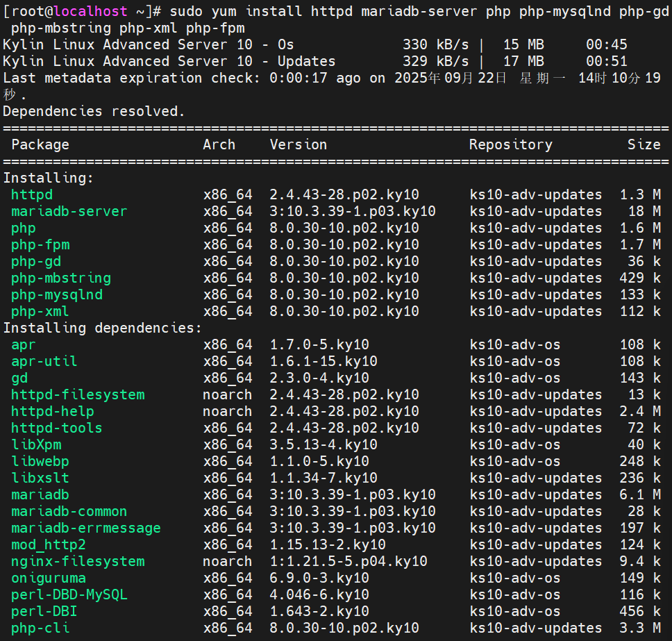The image size is (672, 641).
Task: Click the Repository column header
Action: pyautogui.click(x=511, y=145)
